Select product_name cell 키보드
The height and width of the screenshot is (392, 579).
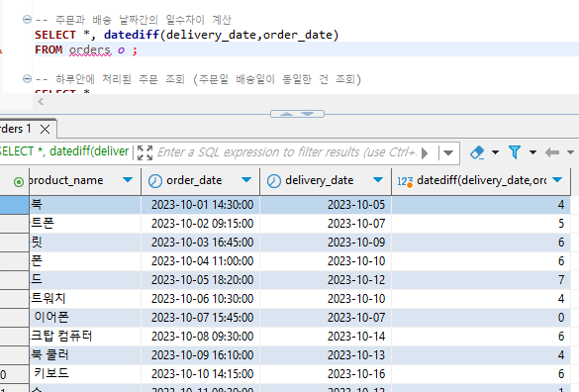(85, 374)
